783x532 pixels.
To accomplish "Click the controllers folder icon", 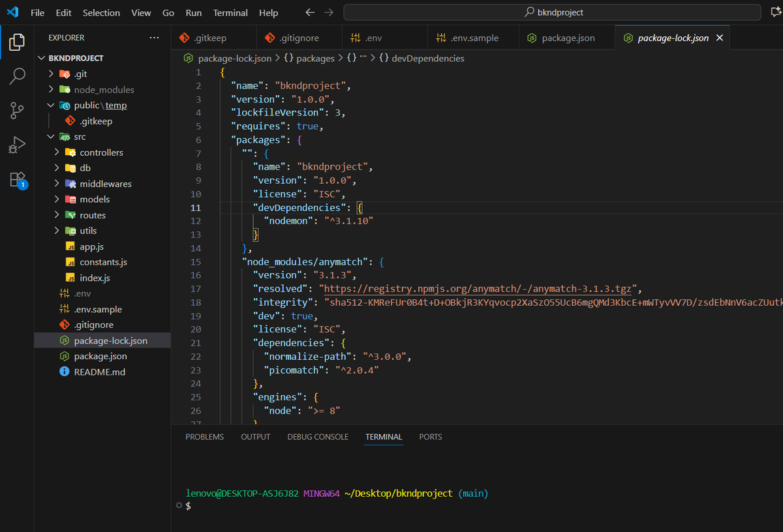I will tap(70, 153).
